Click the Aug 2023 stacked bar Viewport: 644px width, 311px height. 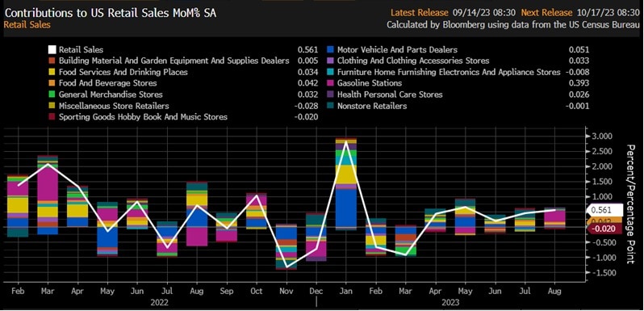click(x=554, y=218)
